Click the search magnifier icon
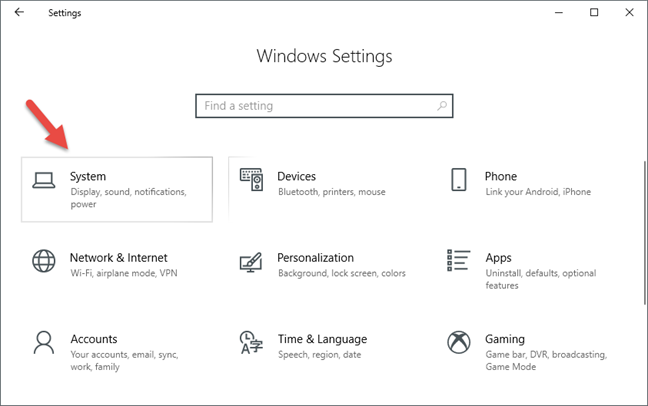Image resolution: width=648 pixels, height=406 pixels. click(442, 106)
